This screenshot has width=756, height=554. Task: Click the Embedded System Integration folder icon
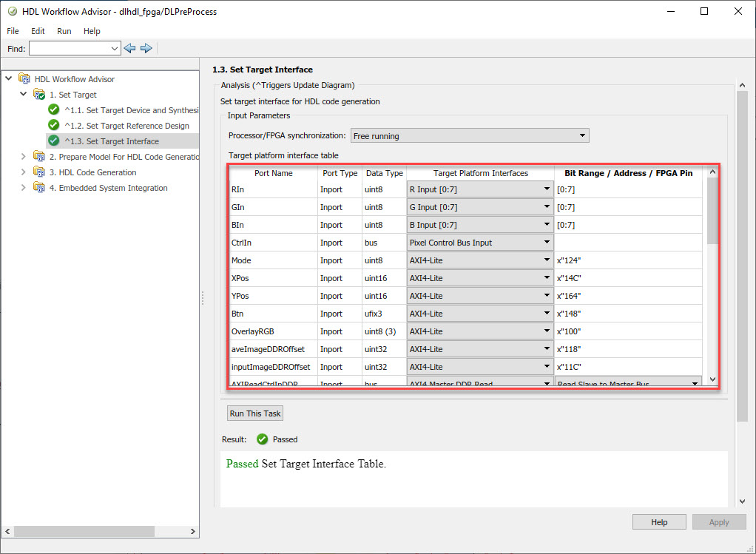point(39,188)
